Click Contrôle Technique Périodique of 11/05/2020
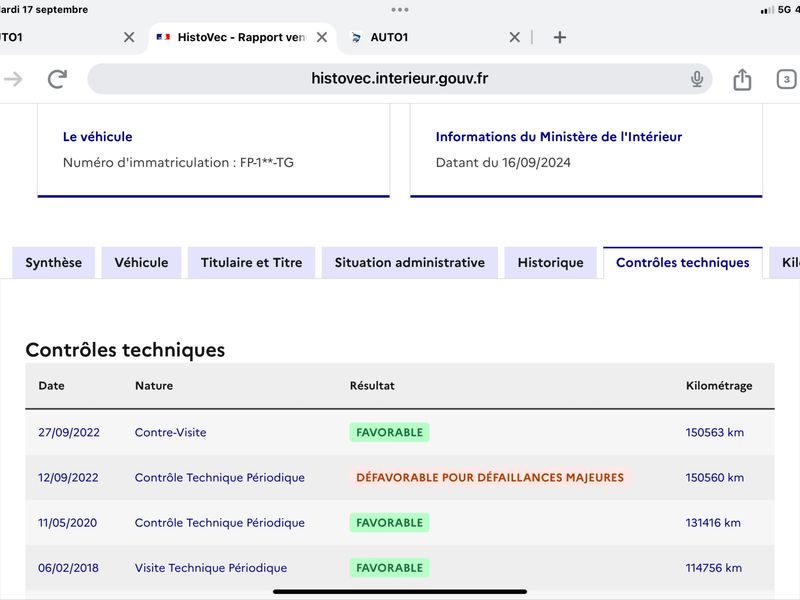This screenshot has width=800, height=600. (220, 523)
